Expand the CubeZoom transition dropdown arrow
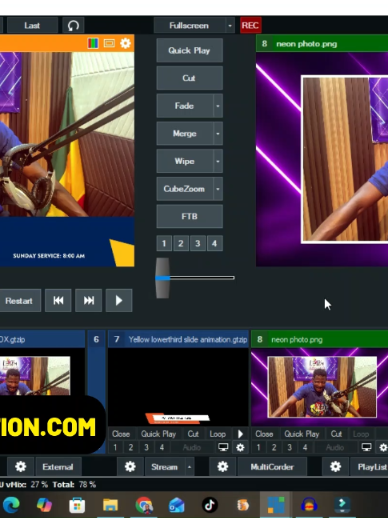The height and width of the screenshot is (518, 388). click(x=218, y=189)
